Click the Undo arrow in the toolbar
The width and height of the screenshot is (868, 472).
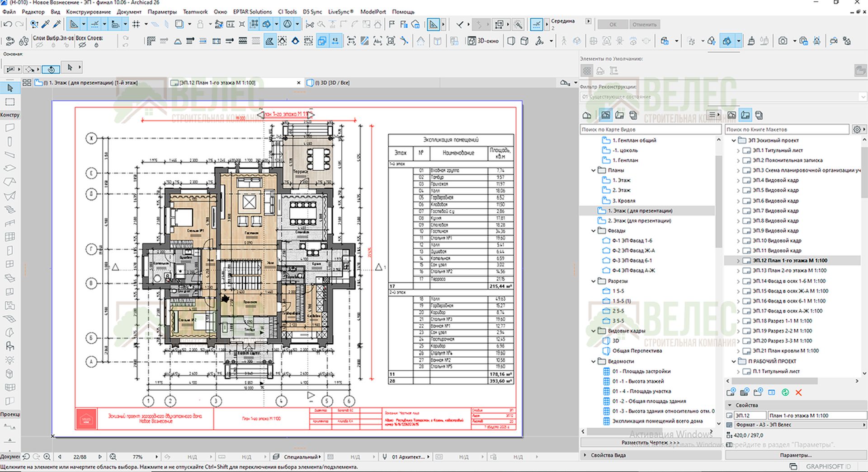[7, 24]
